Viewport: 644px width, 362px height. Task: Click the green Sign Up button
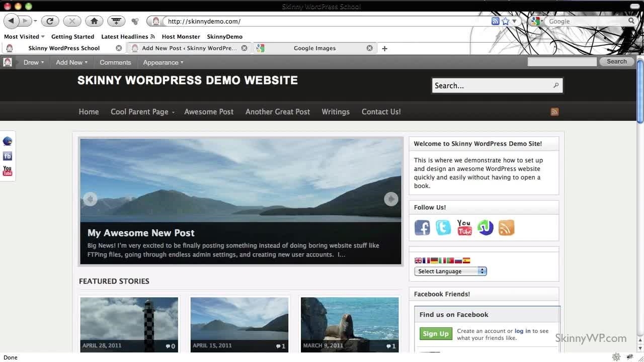[436, 334]
